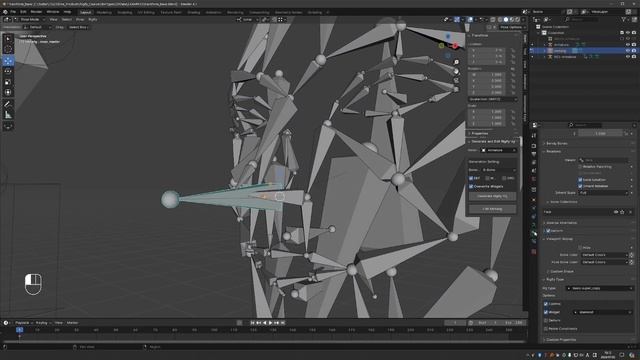
Task: Open the Inherit Scale dropdown
Action: [x=604, y=193]
